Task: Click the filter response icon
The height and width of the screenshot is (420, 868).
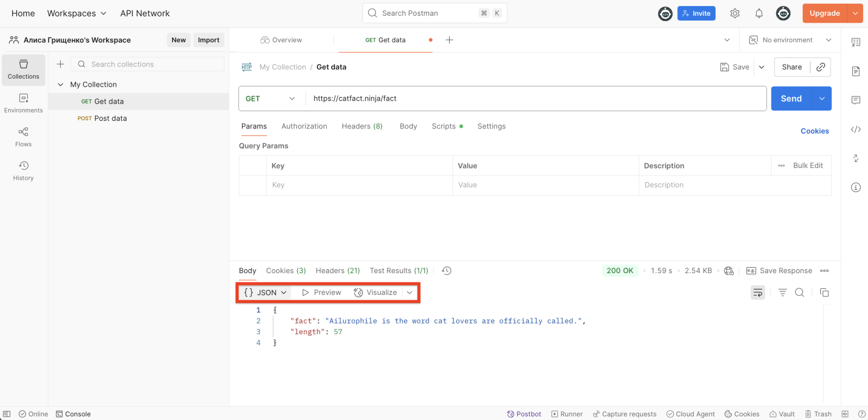Action: pos(782,293)
